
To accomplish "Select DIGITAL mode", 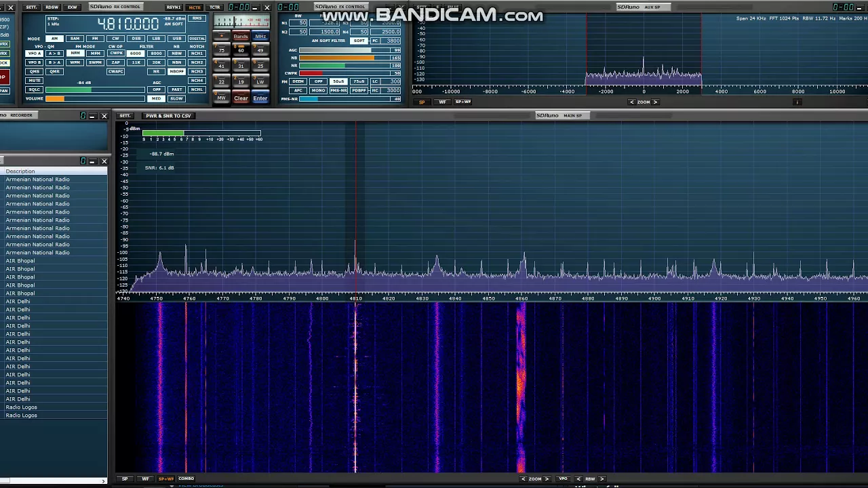I will (x=197, y=39).
